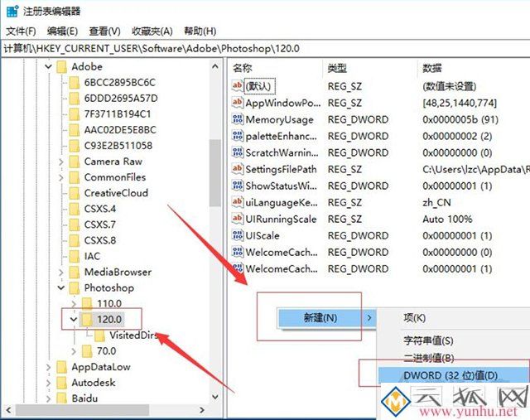The width and height of the screenshot is (530, 420).
Task: Select the VisitedDirs tree key
Action: (134, 336)
